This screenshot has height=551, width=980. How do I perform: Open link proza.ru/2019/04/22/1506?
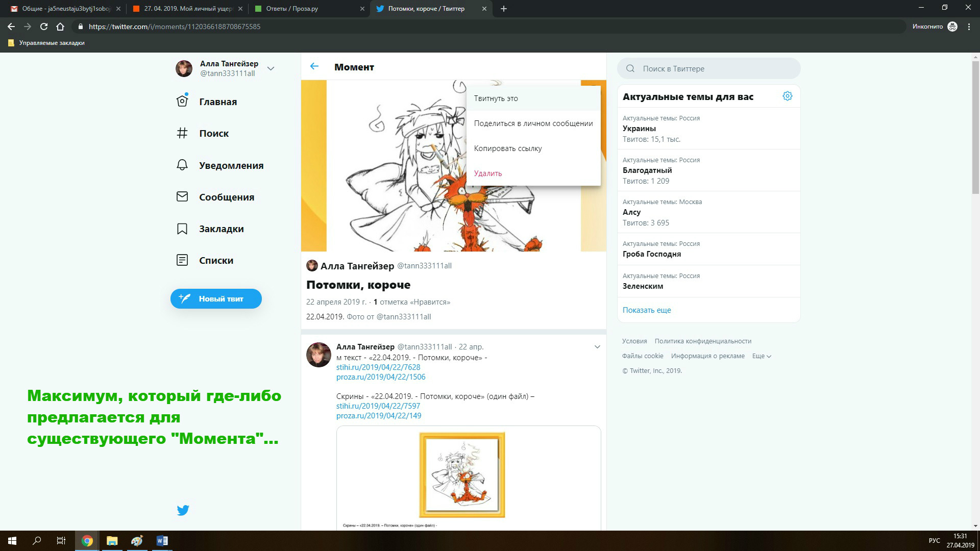coord(381,377)
